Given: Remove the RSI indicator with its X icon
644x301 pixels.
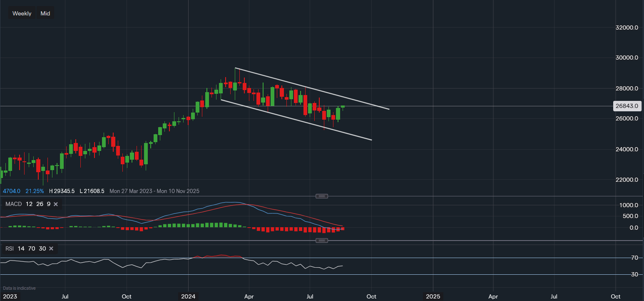Looking at the screenshot, I should pyautogui.click(x=51, y=248).
